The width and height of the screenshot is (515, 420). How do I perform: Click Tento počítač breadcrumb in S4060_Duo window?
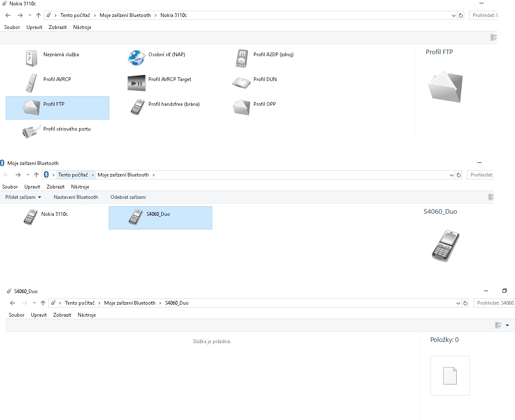[80, 303]
